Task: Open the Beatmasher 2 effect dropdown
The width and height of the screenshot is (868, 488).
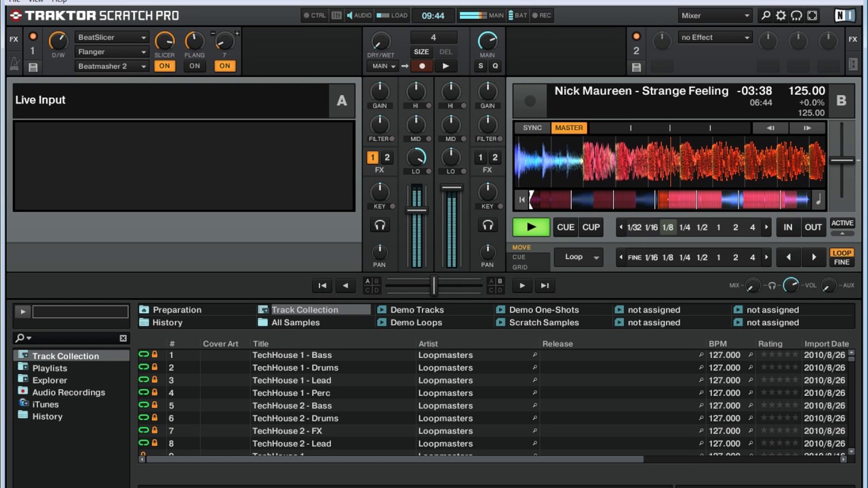Action: point(112,66)
